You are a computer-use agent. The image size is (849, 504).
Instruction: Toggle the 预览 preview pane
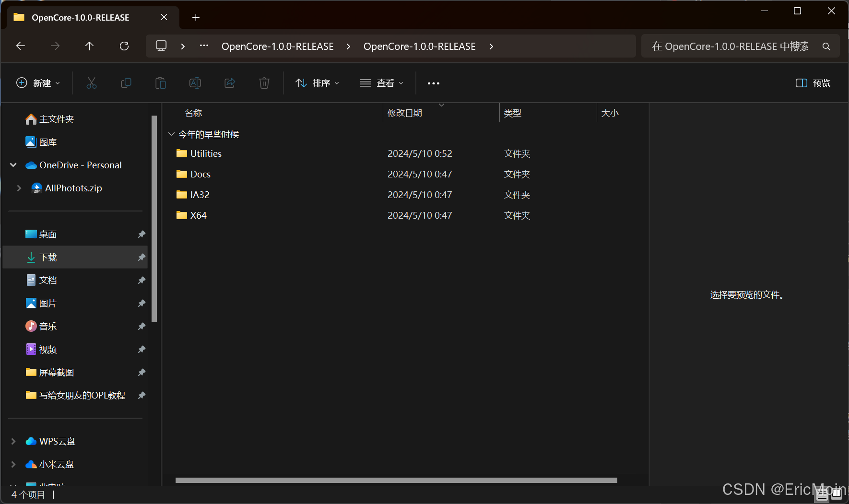[x=813, y=83]
